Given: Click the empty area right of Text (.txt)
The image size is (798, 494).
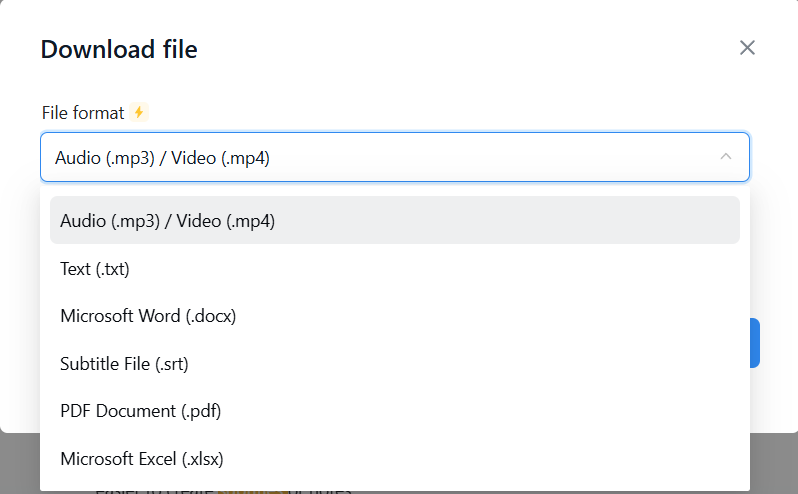Looking at the screenshot, I should click(450, 269).
